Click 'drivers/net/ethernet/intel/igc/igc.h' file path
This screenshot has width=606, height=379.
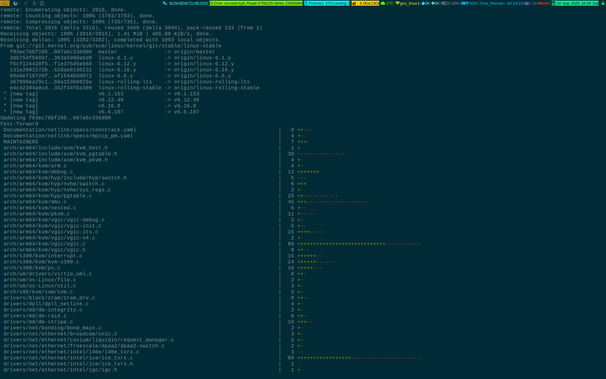tap(60, 370)
